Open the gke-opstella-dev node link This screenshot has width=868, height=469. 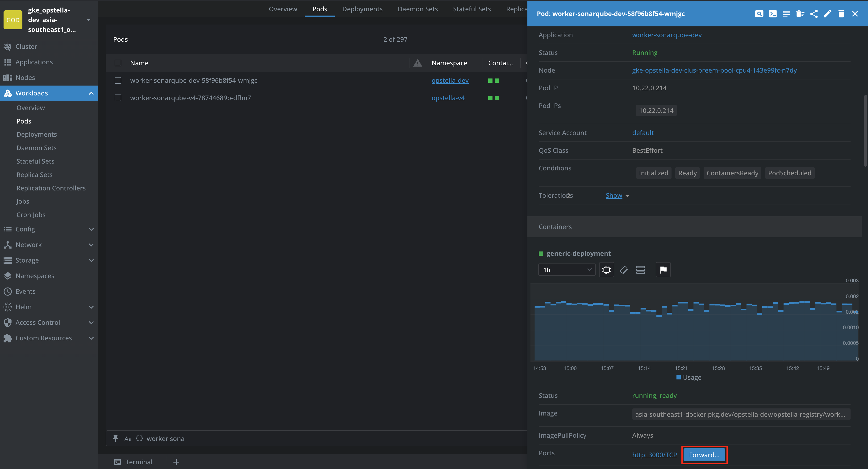[714, 70]
